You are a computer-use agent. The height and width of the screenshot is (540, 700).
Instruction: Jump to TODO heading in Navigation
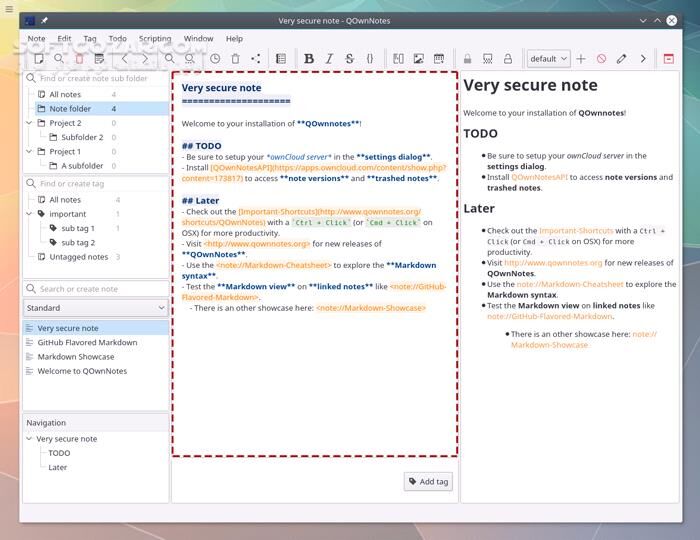click(59, 453)
